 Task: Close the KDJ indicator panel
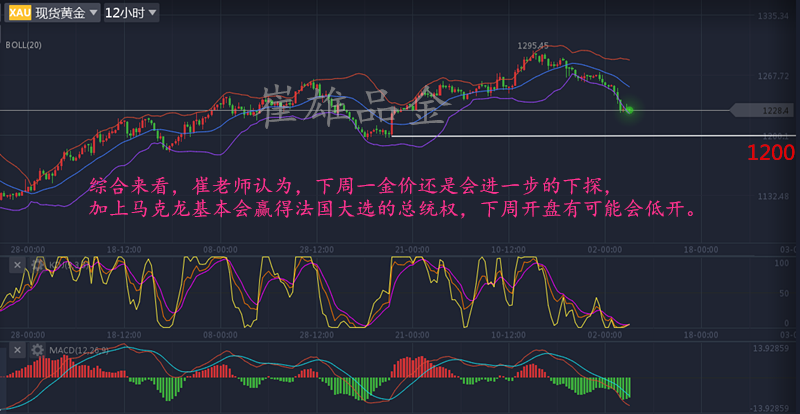(x=17, y=265)
